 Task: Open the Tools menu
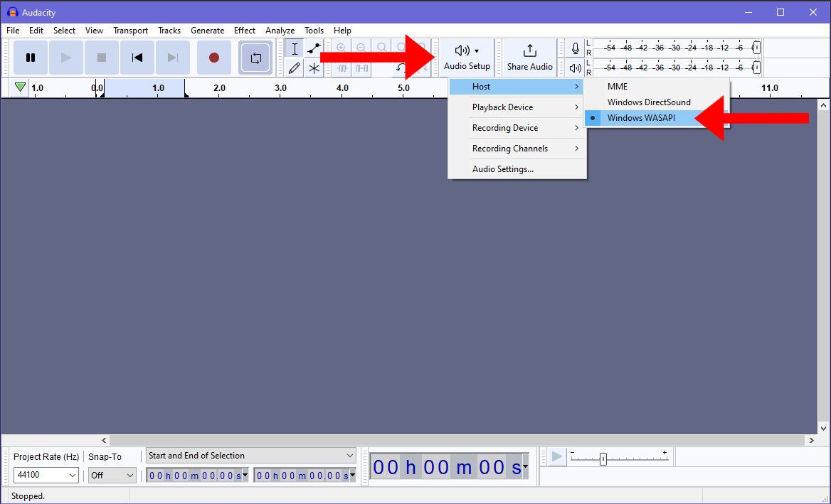pos(314,30)
